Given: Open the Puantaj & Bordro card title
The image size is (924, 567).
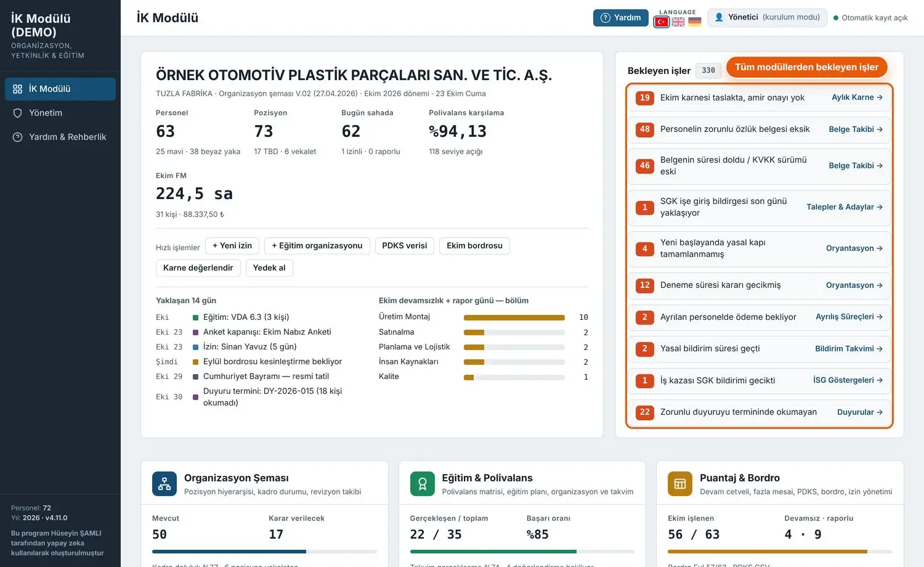Looking at the screenshot, I should point(740,478).
